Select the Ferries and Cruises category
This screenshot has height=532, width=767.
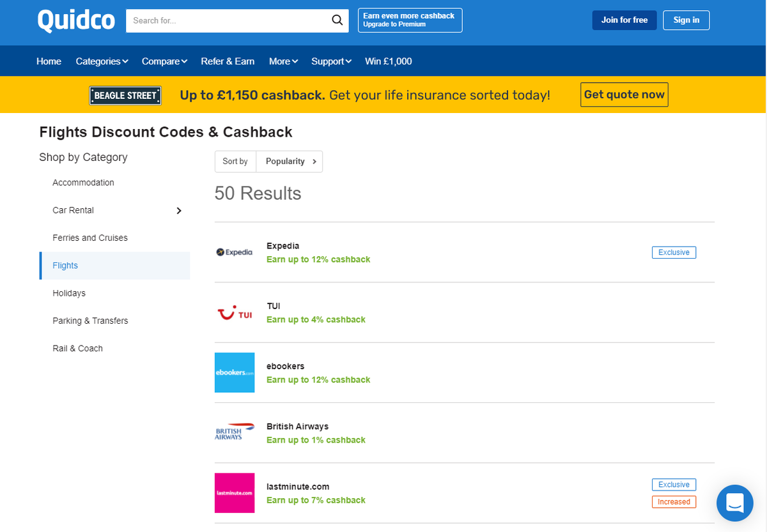89,237
